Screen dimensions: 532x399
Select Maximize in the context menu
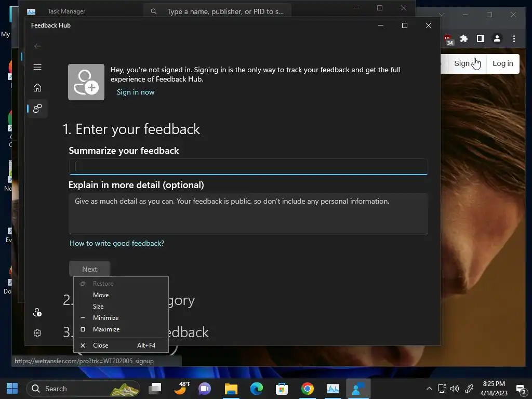tap(121, 329)
